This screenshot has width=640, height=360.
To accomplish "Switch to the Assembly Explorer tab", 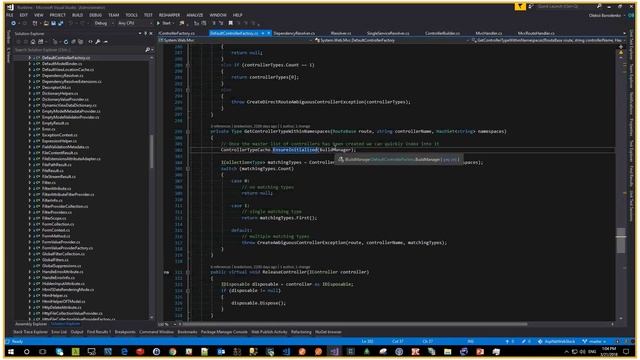I will [31, 324].
